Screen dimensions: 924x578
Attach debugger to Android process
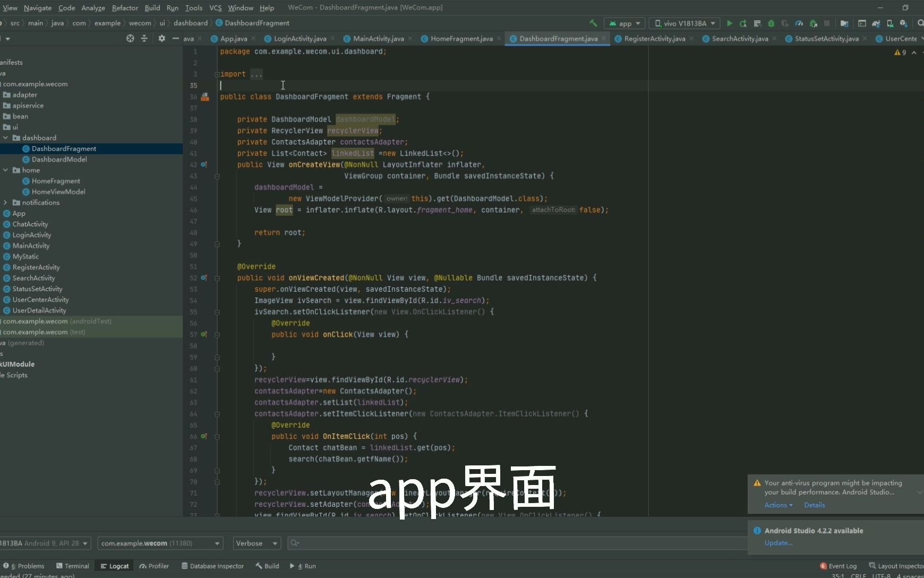[x=814, y=23]
